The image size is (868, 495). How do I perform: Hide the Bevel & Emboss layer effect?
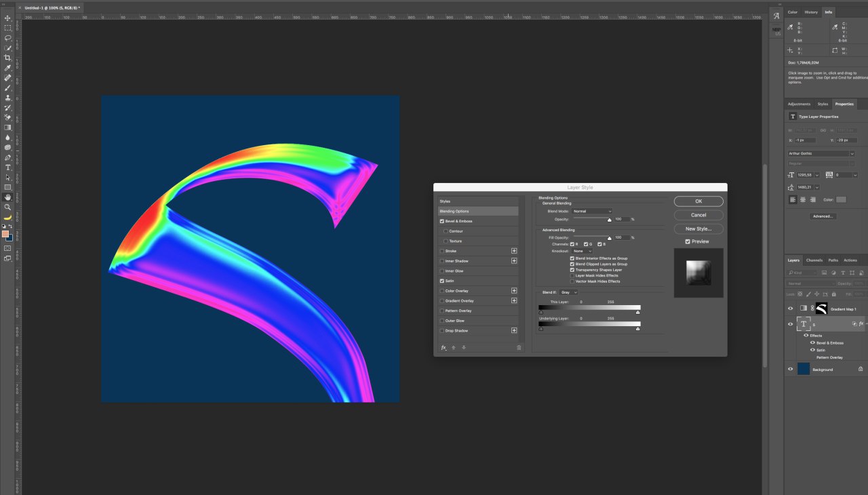pyautogui.click(x=812, y=342)
